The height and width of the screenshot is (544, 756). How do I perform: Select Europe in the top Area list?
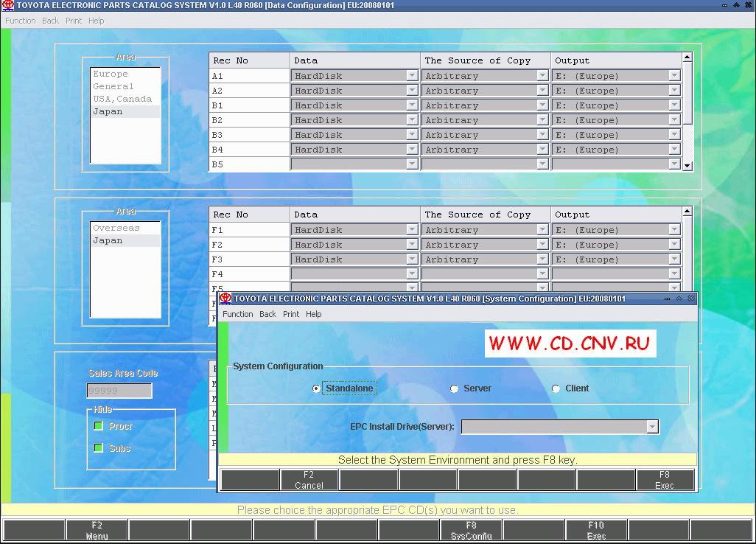[x=125, y=74]
